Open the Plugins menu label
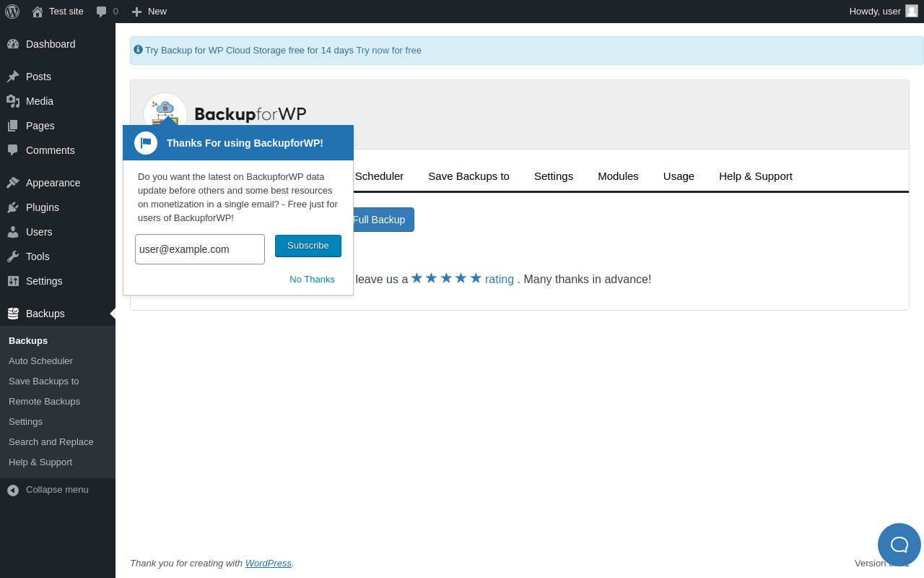Screen dimensions: 924x578 click(43, 207)
